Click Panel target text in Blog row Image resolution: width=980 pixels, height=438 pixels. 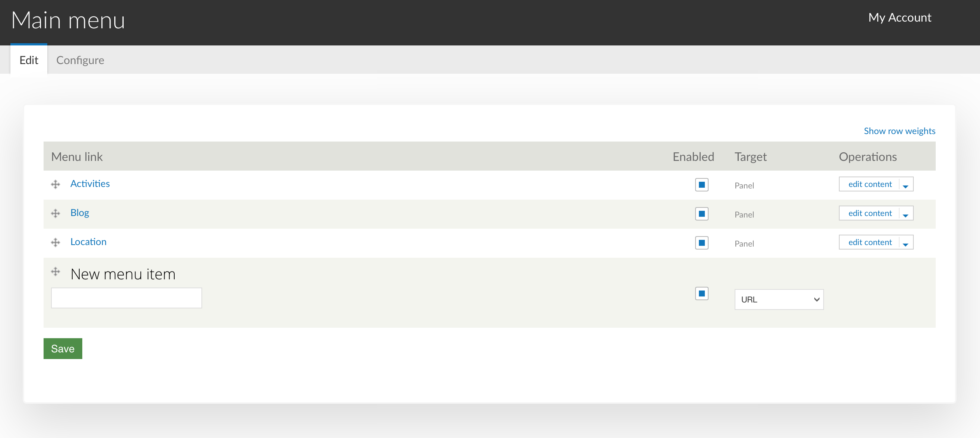[744, 215]
